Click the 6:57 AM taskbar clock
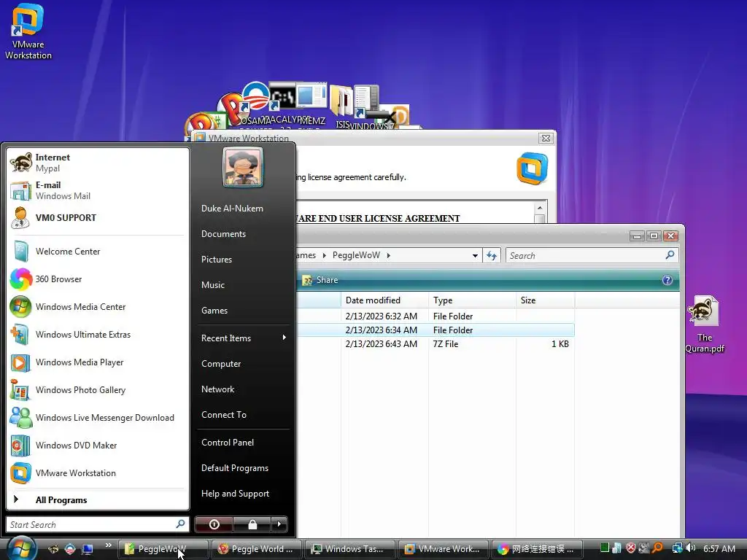Viewport: 747px width, 560px height. point(719,549)
